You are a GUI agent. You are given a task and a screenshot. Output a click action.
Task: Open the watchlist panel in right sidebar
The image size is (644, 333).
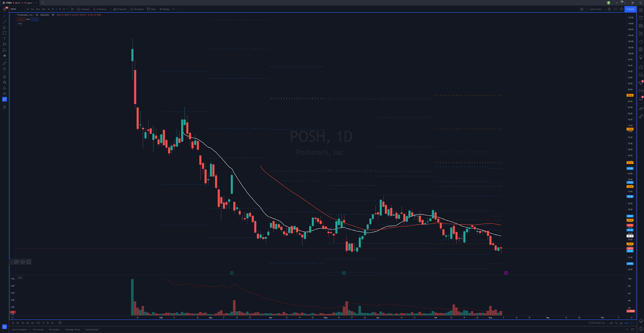[x=641, y=10]
